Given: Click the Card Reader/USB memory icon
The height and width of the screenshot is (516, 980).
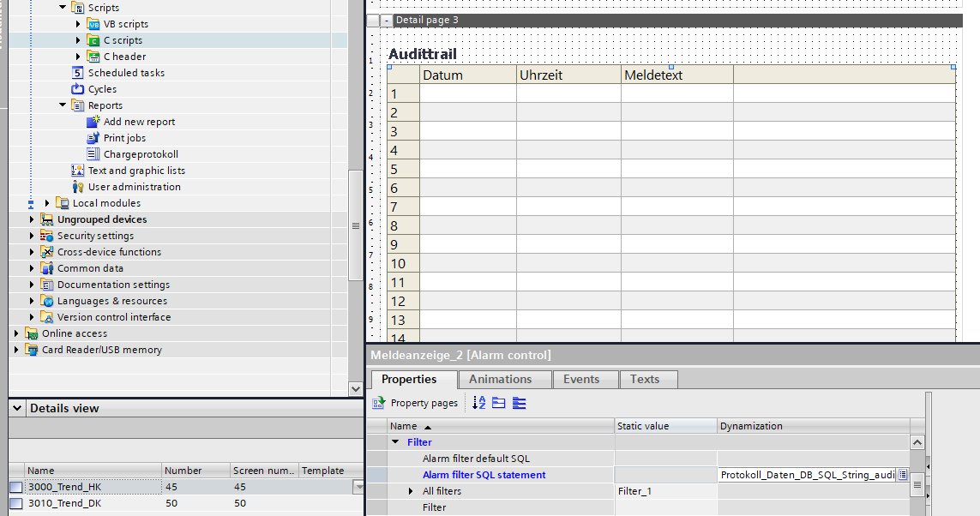Looking at the screenshot, I should point(31,349).
